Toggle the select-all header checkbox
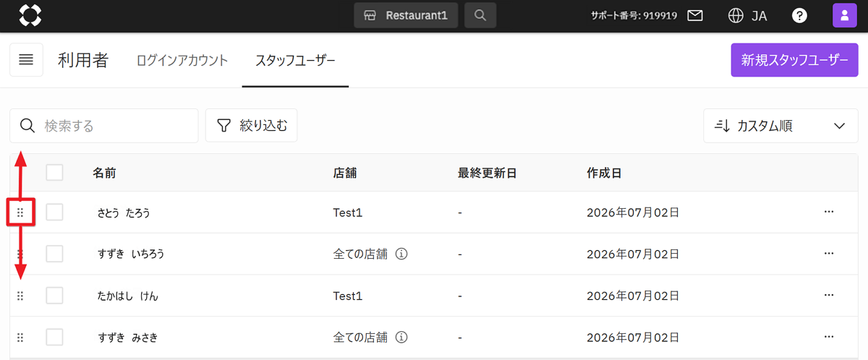This screenshot has width=868, height=360. (x=54, y=172)
